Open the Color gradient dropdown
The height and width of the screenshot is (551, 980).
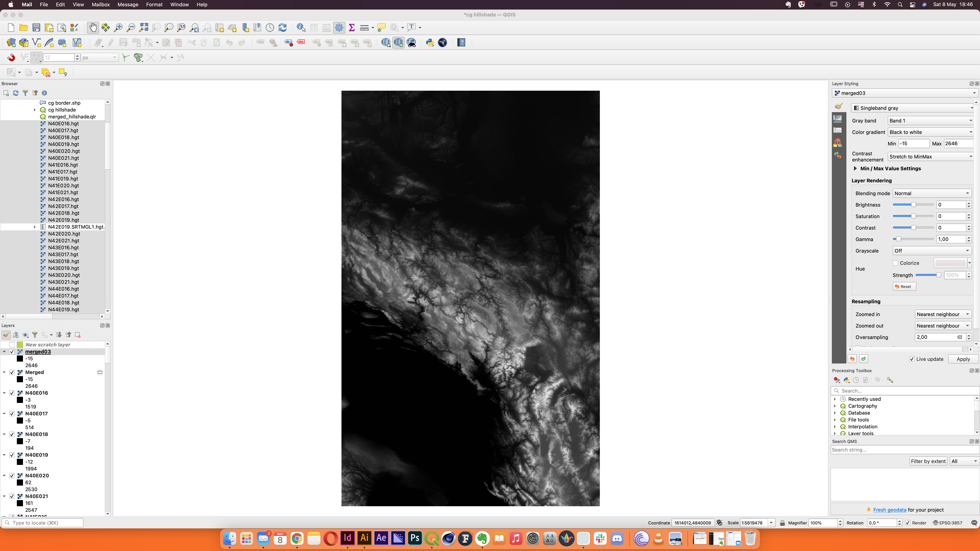[x=931, y=132]
